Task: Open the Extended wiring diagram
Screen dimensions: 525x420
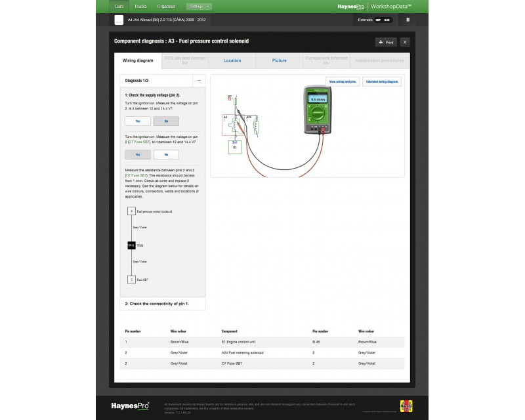Action: [x=382, y=82]
